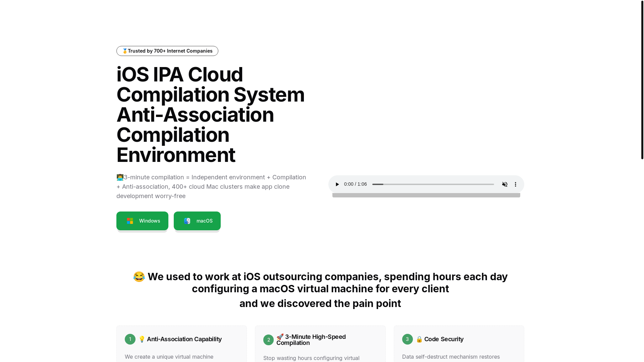644x362 pixels.
Task: Click the video time display 0:00 / 1:06
Action: (356, 184)
